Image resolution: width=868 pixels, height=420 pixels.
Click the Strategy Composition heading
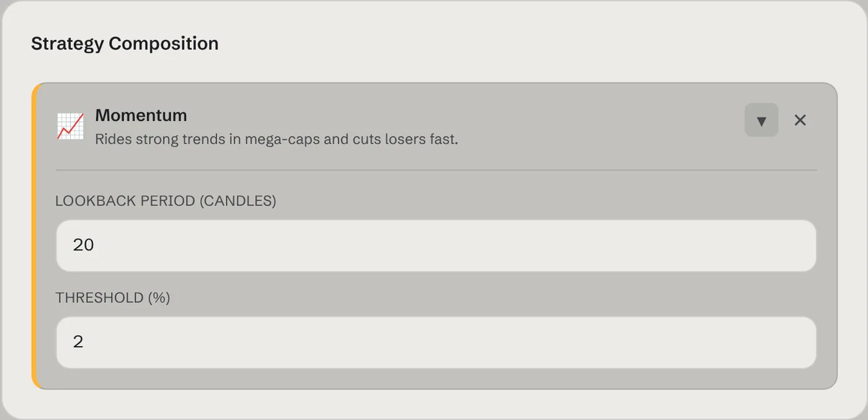point(125,43)
